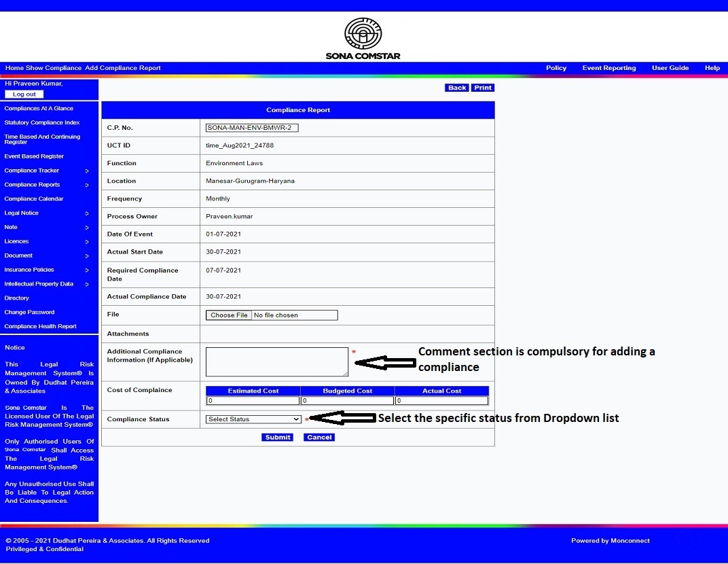Screen dimensions: 728x564
Task: Click the Sona Comstar logo
Action: point(363,39)
